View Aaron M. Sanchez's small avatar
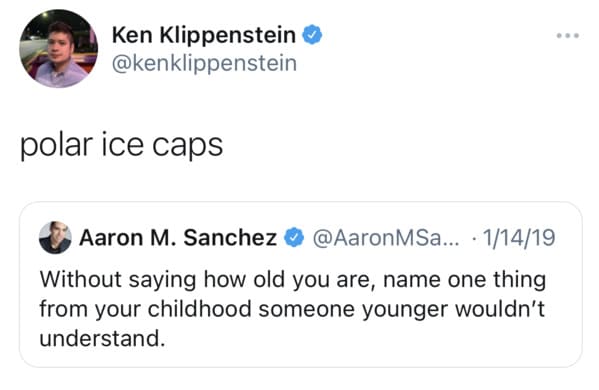This screenshot has width=599, height=390. (x=55, y=238)
